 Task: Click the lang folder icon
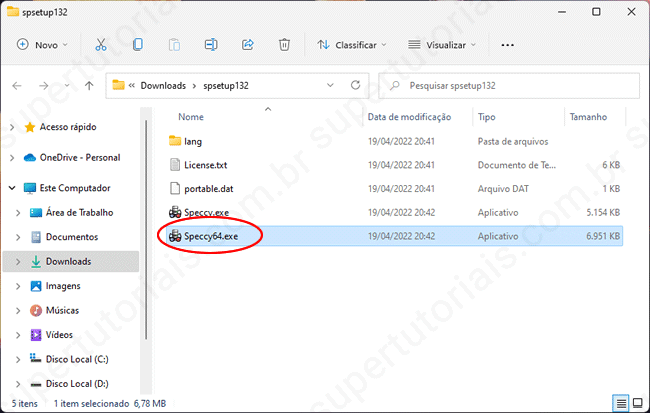click(175, 141)
